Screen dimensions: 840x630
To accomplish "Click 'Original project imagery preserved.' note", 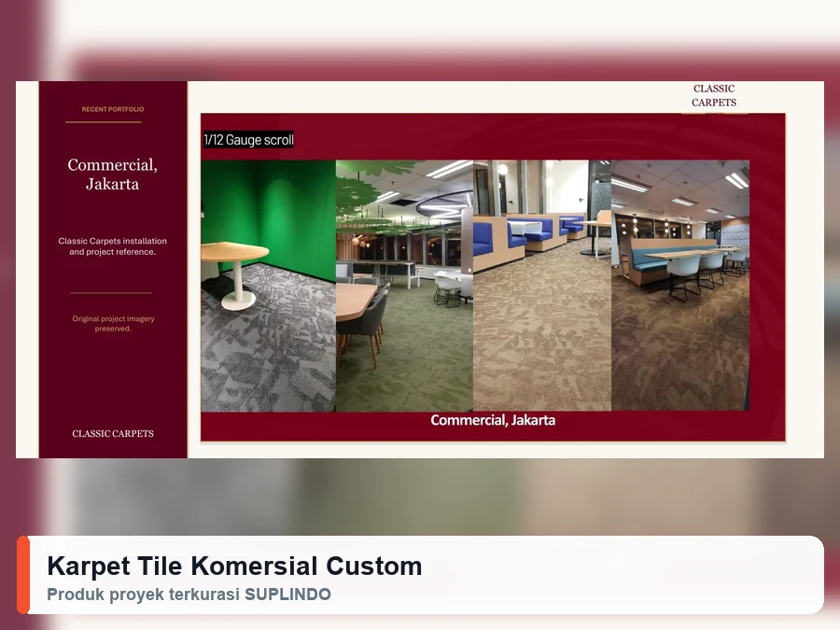I will [x=113, y=324].
